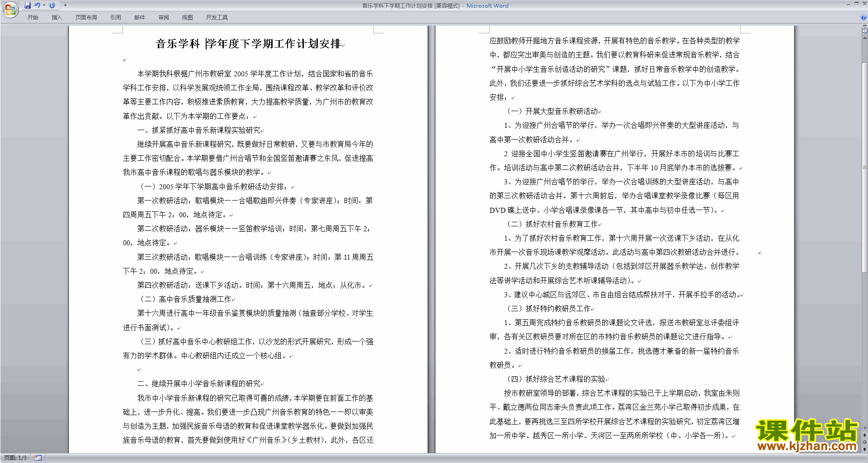
Task: Expand the undo history dropdown arrow
Action: [x=44, y=5]
